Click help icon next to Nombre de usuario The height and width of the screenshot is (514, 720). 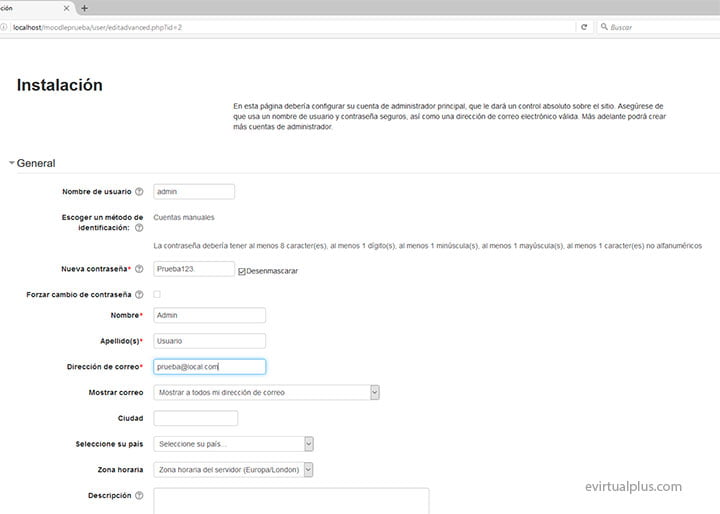tap(139, 192)
